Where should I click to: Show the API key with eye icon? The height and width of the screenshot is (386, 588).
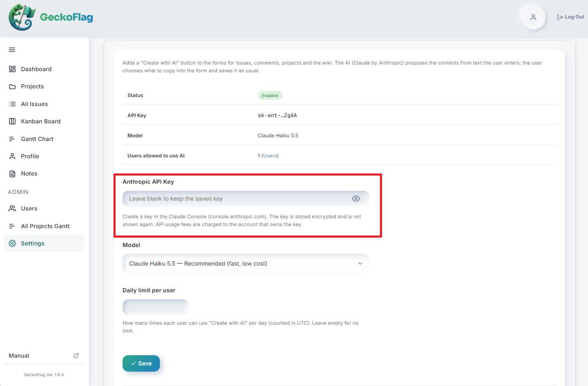(x=356, y=199)
